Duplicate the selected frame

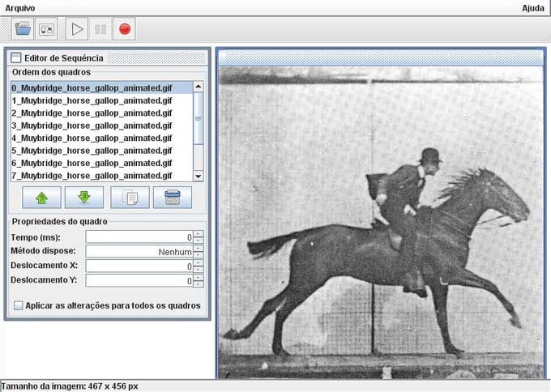tap(130, 198)
